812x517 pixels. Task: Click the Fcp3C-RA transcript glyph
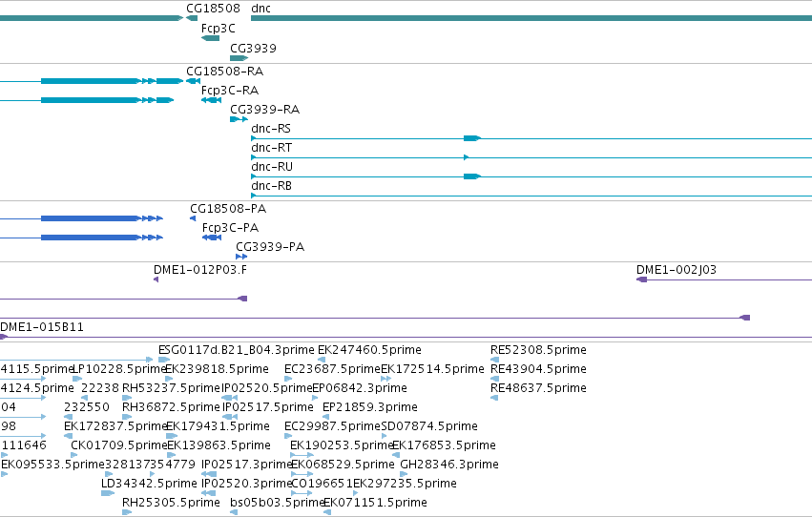[x=211, y=100]
